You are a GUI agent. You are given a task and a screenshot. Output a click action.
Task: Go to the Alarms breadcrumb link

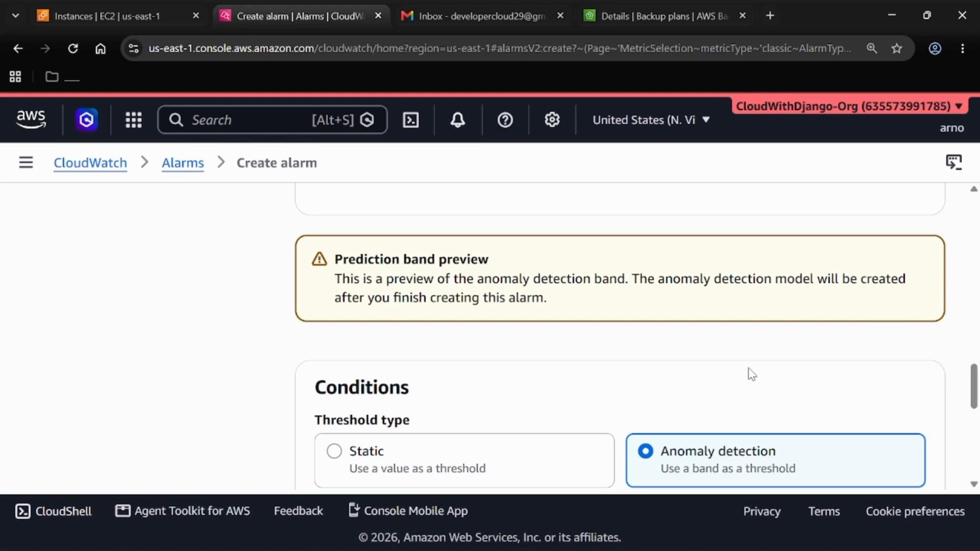click(x=183, y=163)
